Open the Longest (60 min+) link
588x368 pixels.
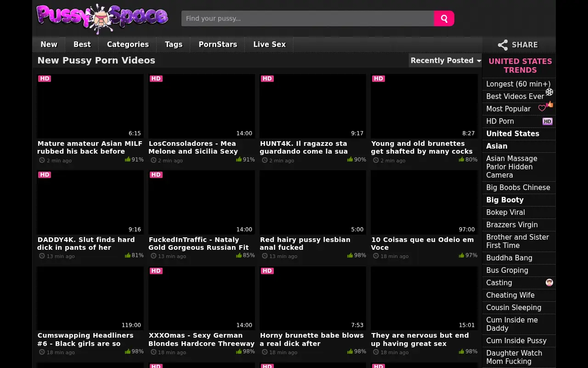(518, 84)
